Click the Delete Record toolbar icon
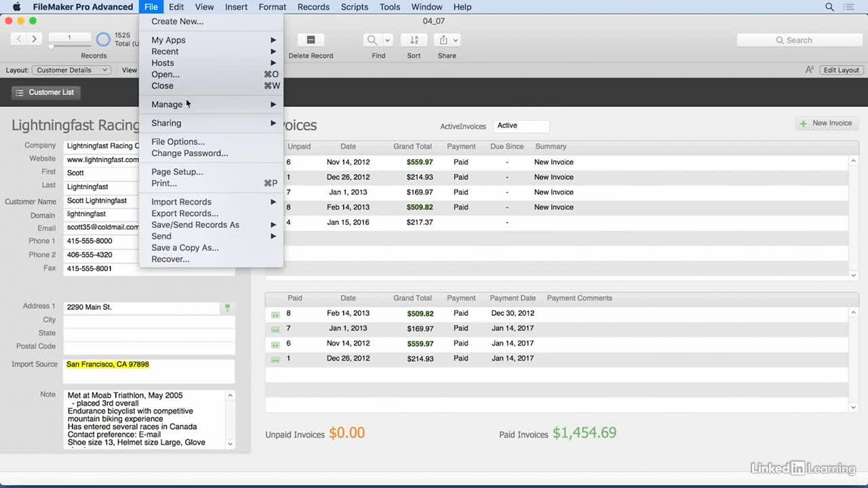This screenshot has width=868, height=488. point(311,40)
